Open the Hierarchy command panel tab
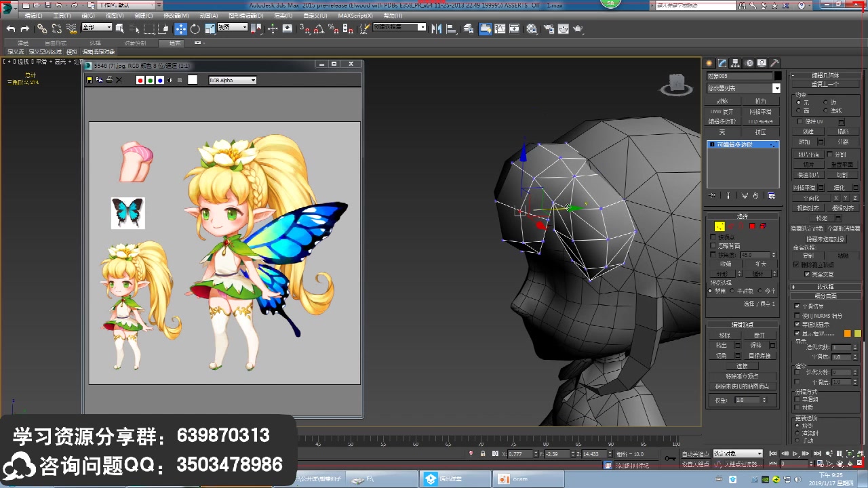The image size is (868, 488). [735, 63]
